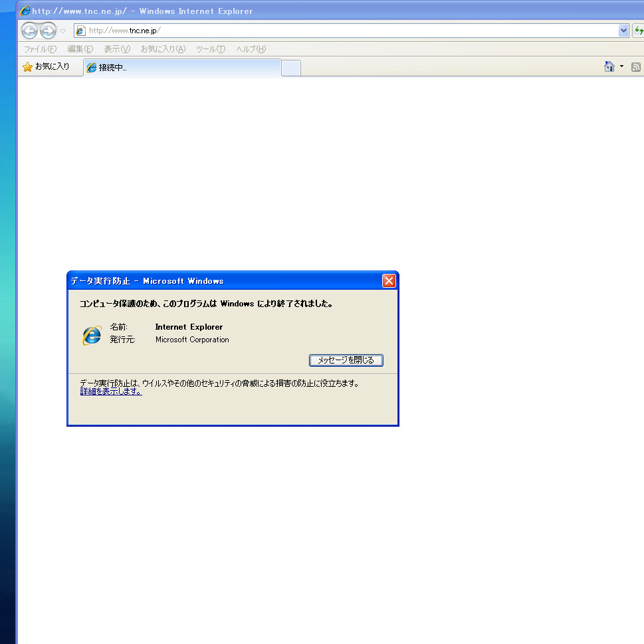Click the IE logo in the title bar
The image size is (644, 644).
(25, 11)
